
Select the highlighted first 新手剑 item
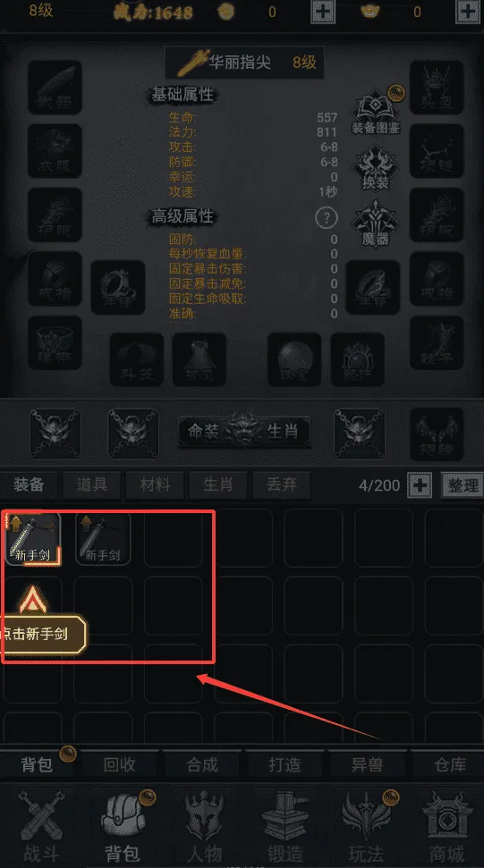[33, 537]
